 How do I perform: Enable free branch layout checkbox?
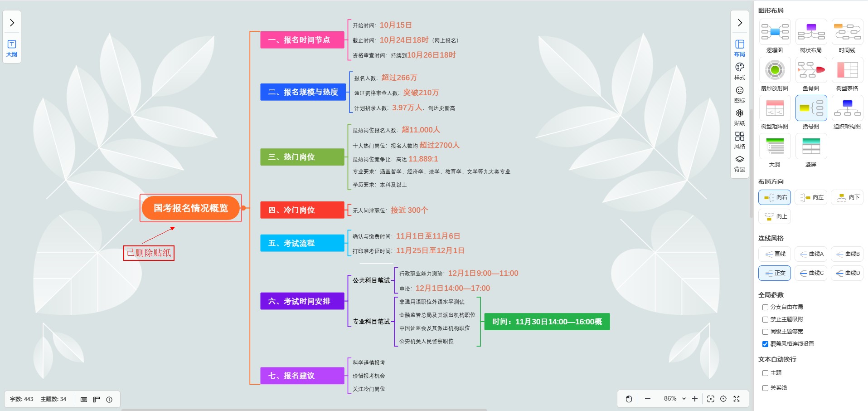765,307
